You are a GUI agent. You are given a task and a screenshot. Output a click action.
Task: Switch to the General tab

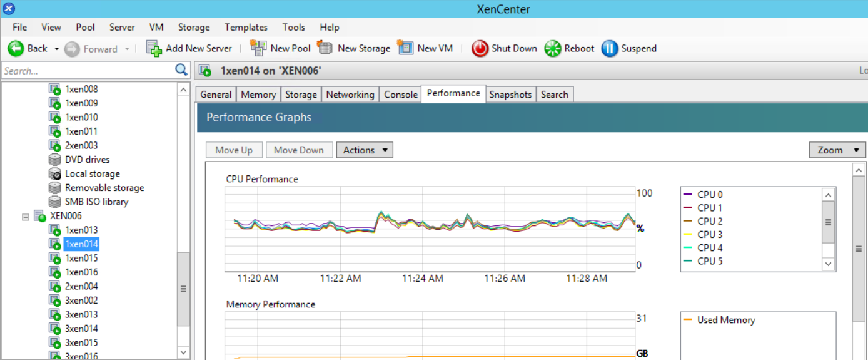216,95
